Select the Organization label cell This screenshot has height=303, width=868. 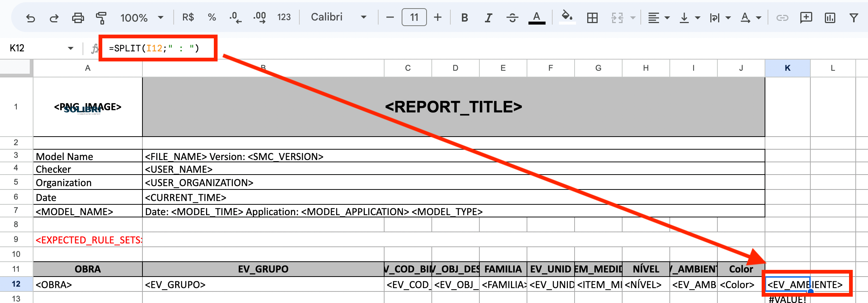[88, 182]
